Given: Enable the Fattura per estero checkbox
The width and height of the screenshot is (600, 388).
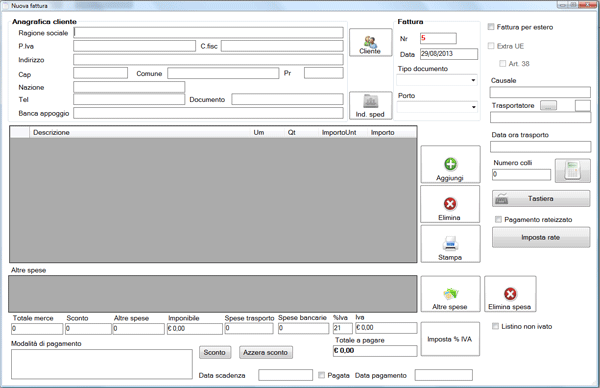Looking at the screenshot, I should click(x=491, y=27).
